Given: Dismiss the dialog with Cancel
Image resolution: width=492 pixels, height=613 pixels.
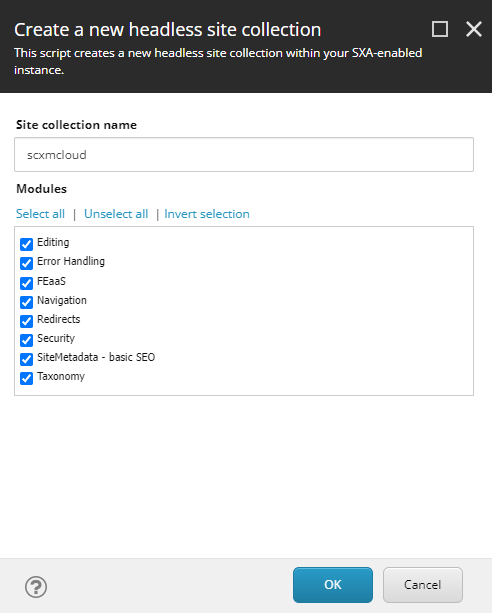Looking at the screenshot, I should coord(423,585).
